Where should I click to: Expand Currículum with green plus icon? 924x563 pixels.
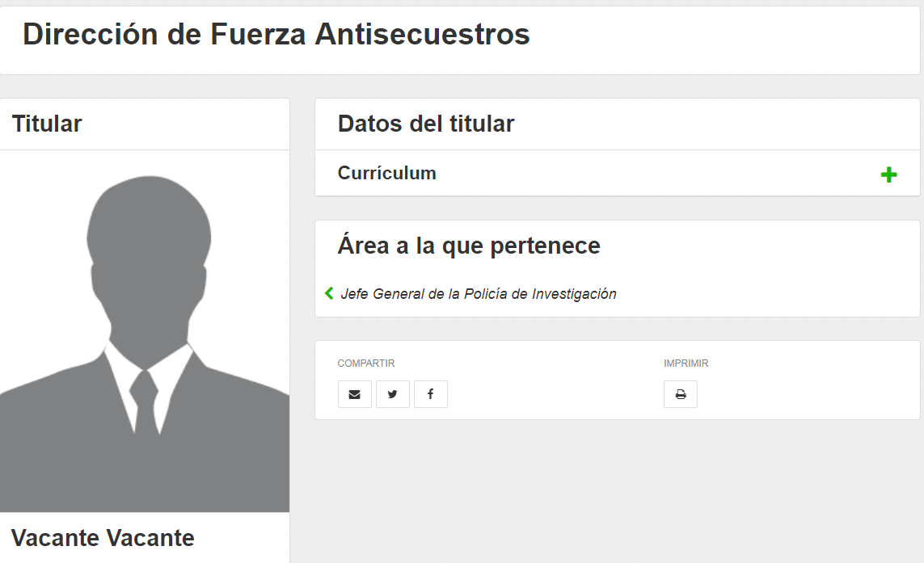click(x=888, y=174)
